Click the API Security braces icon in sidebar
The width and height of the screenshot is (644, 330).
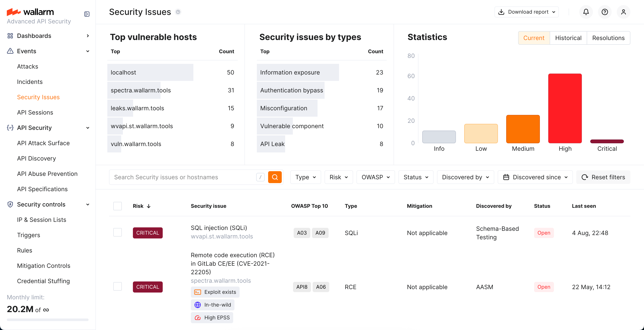pos(10,128)
